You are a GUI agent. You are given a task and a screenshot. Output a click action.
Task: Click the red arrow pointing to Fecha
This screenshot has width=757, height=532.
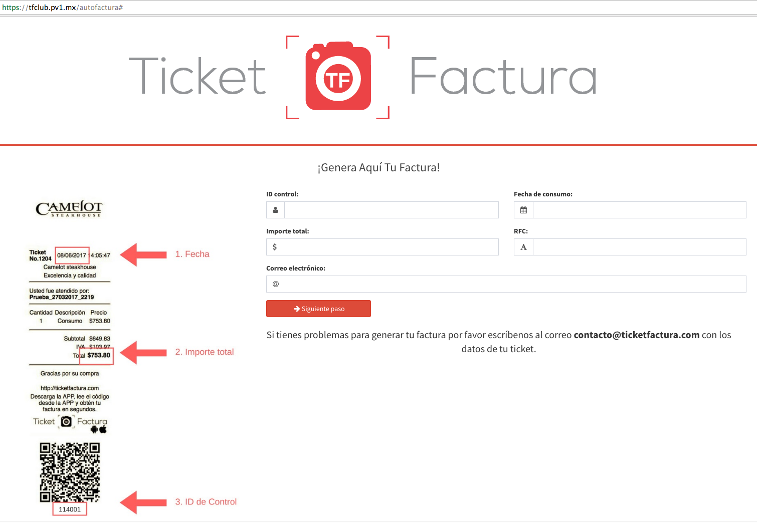click(143, 254)
